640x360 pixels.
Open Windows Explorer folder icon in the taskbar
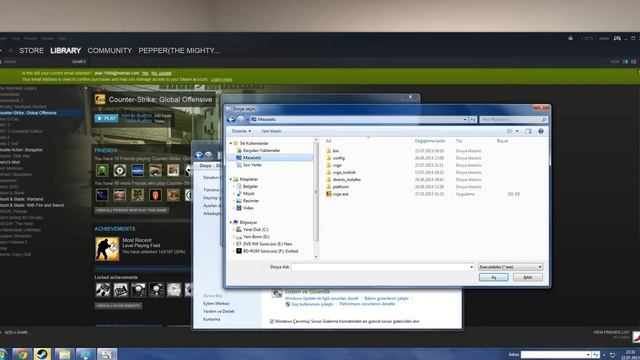click(x=64, y=354)
